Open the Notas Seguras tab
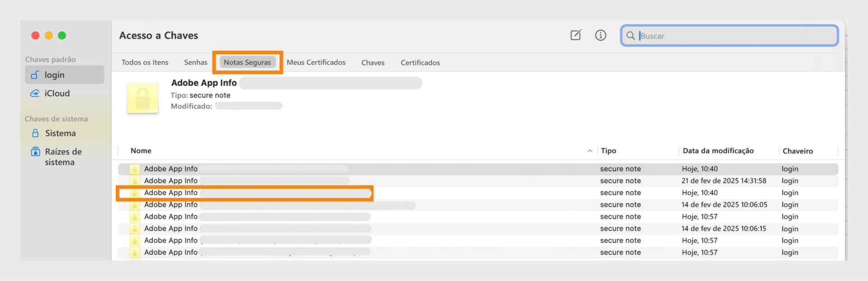Image resolution: width=868 pixels, height=281 pixels. 247,62
